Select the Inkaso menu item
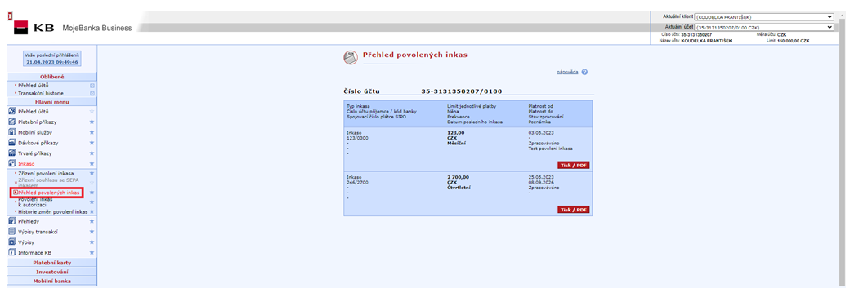 click(x=26, y=163)
